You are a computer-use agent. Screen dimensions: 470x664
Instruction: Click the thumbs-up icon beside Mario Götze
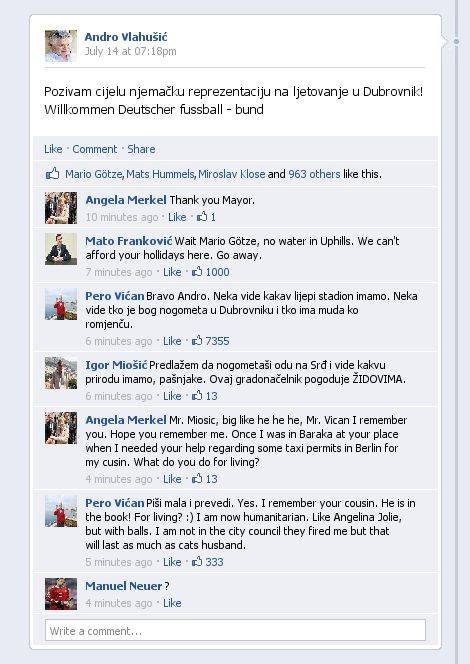(x=53, y=174)
